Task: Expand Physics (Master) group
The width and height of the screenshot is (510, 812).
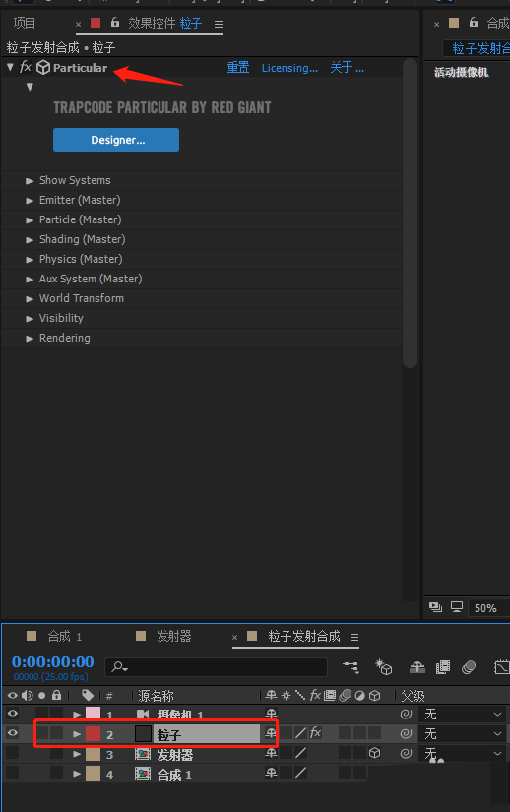Action: point(30,260)
